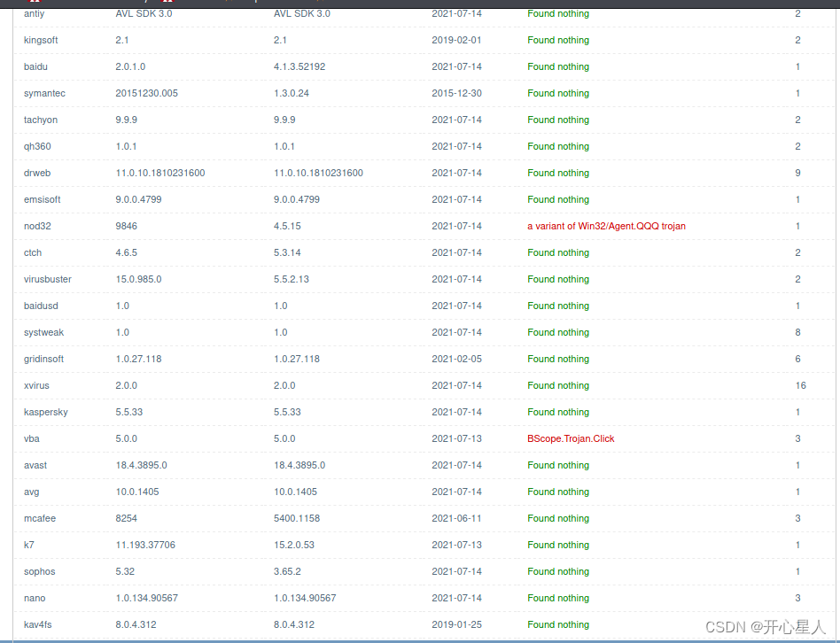
Task: Select mcafee engine name
Action: tap(40, 518)
